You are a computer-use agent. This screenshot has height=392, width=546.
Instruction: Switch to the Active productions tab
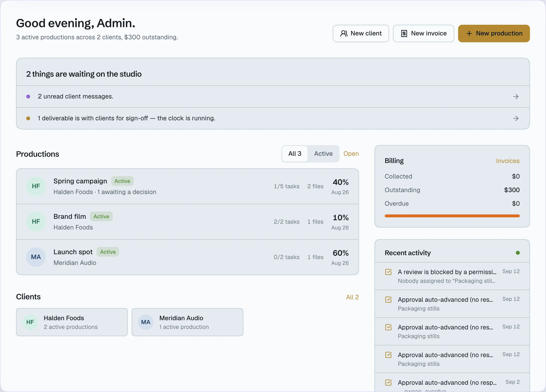point(323,154)
